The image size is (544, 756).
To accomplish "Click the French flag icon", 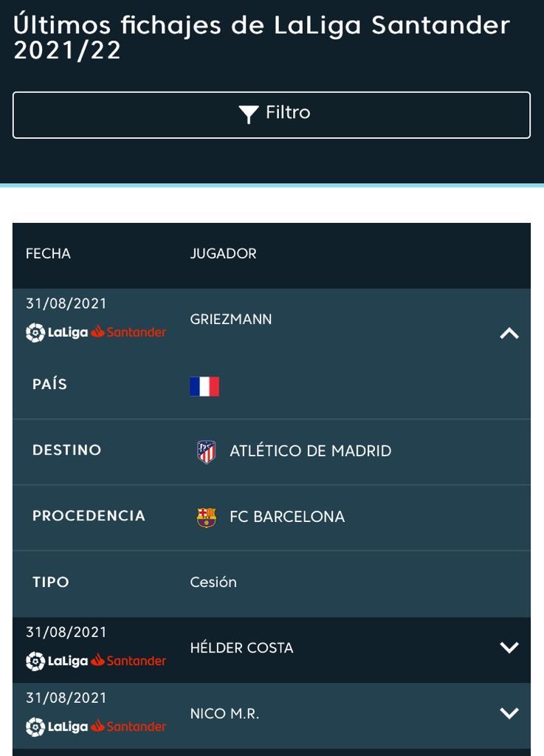I will pos(204,386).
